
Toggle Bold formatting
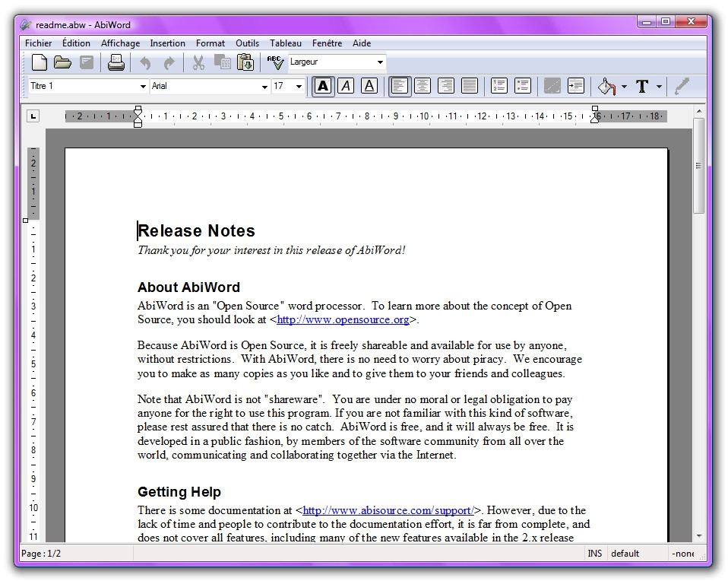point(323,86)
